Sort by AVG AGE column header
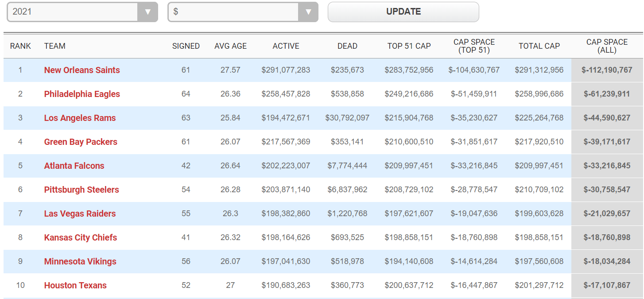Screen dimensions: 644x299 230,46
